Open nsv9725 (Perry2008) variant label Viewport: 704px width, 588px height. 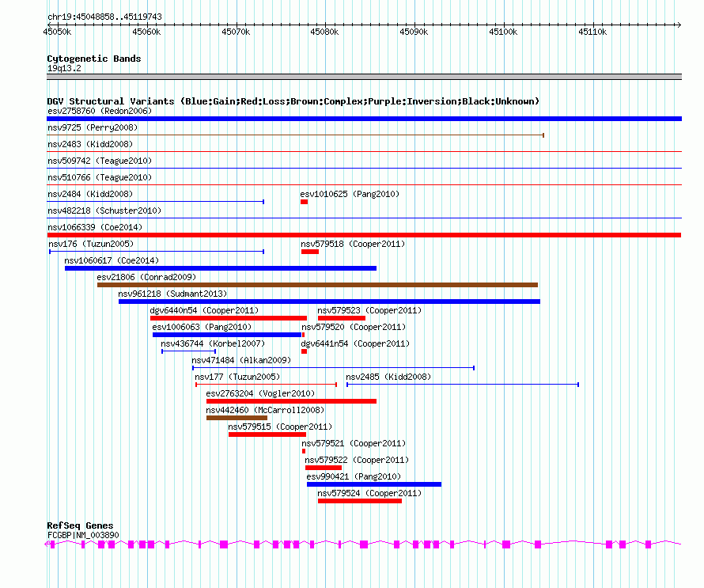tap(93, 127)
